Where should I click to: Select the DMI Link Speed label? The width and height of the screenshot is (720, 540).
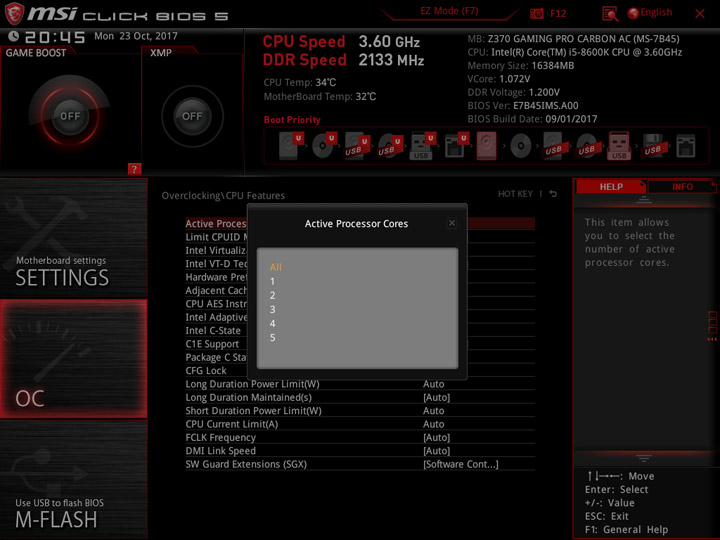pyautogui.click(x=220, y=450)
